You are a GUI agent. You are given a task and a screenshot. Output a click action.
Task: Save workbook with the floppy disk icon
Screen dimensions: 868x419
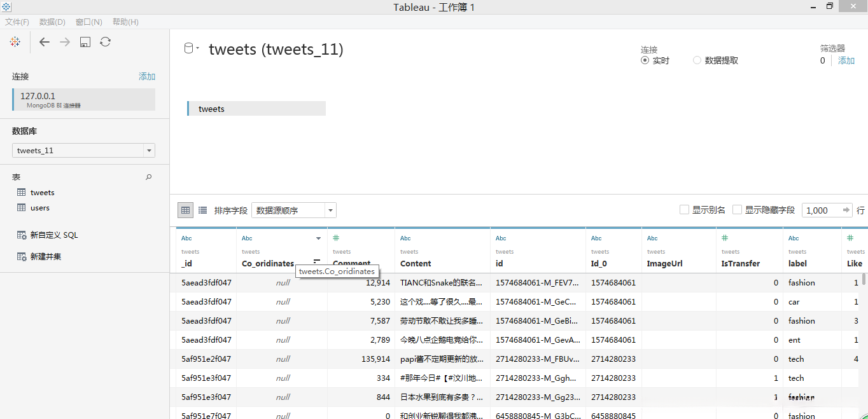click(85, 42)
